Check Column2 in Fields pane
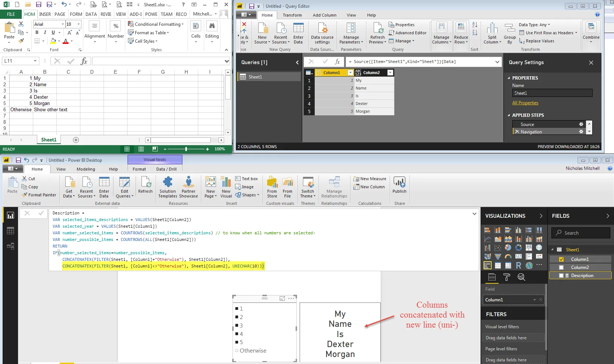614x364 pixels. [561, 267]
